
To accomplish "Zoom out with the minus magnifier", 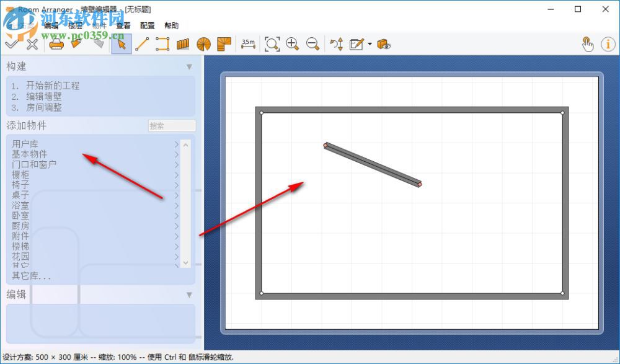I will [312, 44].
